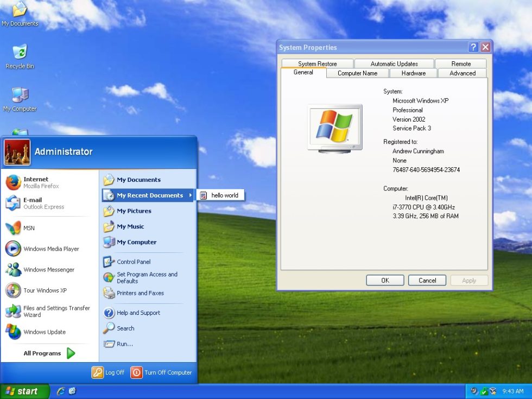Launch Windows Messenger
The width and height of the screenshot is (532, 399).
click(49, 270)
